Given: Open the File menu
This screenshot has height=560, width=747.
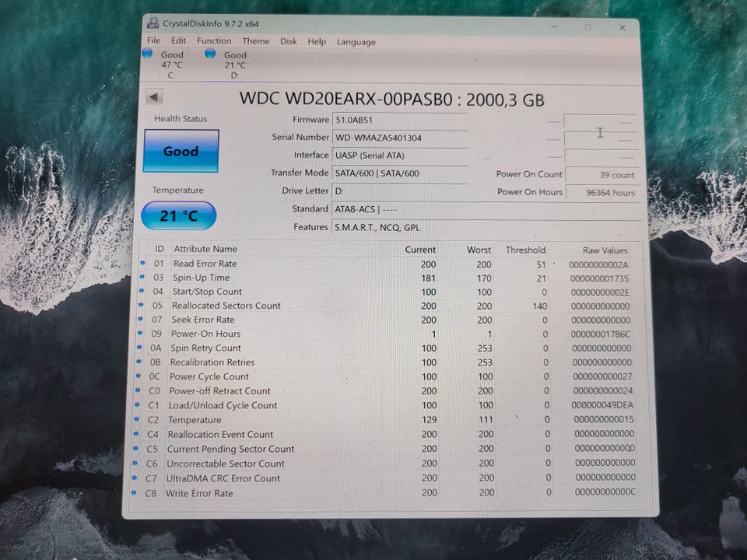Looking at the screenshot, I should click(153, 40).
